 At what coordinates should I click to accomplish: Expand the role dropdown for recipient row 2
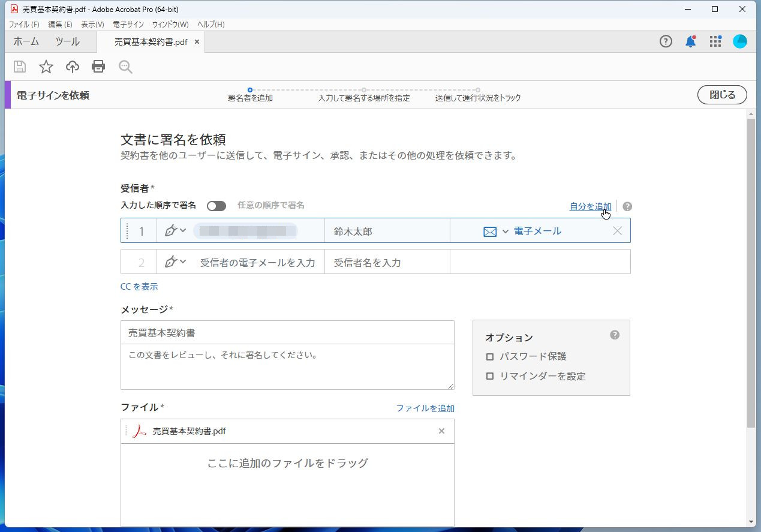click(181, 262)
